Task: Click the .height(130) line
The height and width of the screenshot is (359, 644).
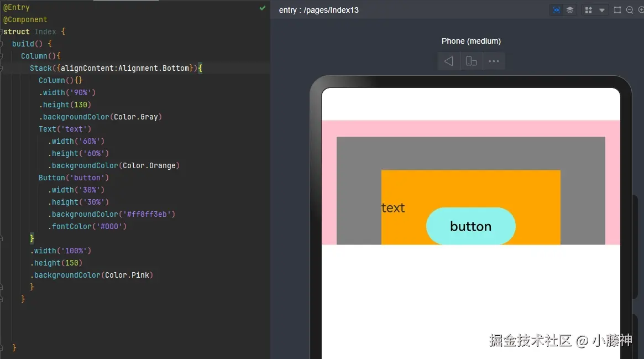Action: click(65, 105)
